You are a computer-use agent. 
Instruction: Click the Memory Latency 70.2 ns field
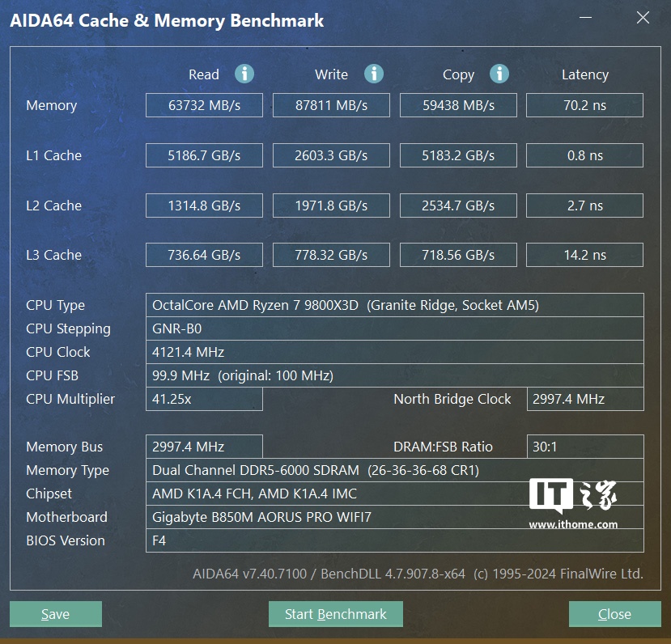pyautogui.click(x=584, y=105)
